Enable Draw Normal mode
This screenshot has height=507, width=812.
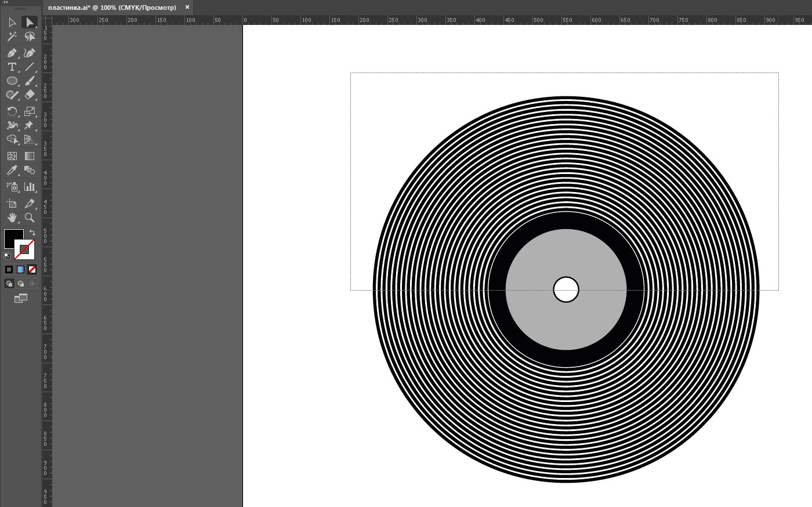pos(9,284)
